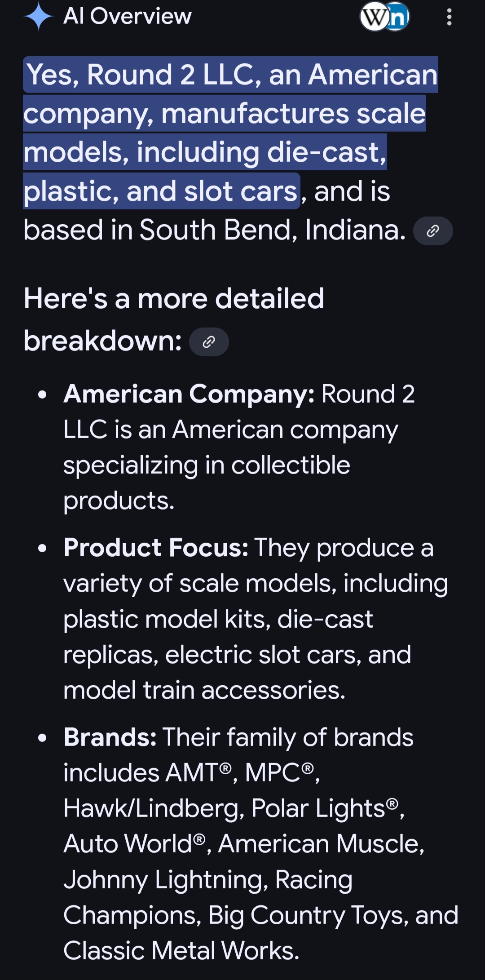Open source link after South Bend, Indiana
Screen dimensions: 485x980
(x=433, y=231)
